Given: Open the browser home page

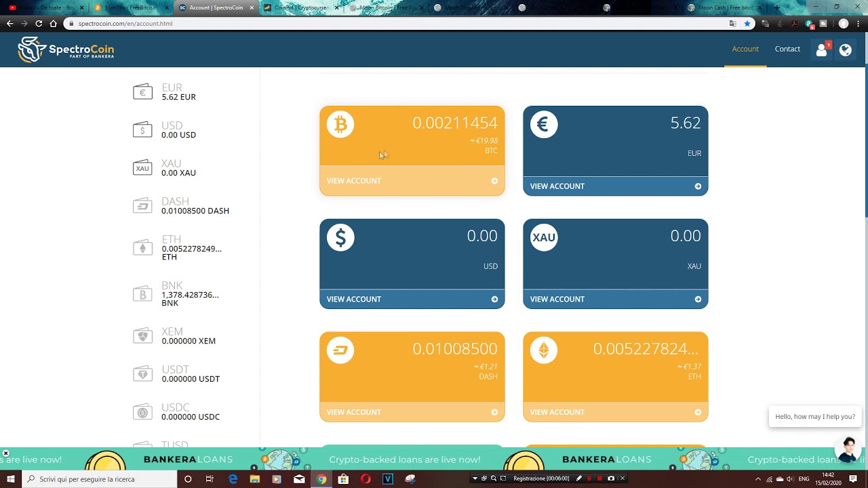Looking at the screenshot, I should [x=53, y=23].
